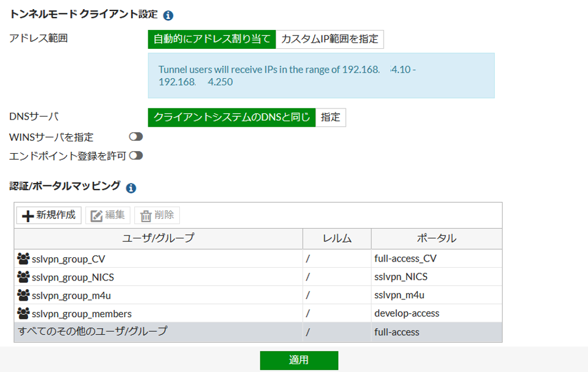Image resolution: width=588 pixels, height=372 pixels.
Task: Click group icon for sslvpn_group_NICS
Action: [x=24, y=277]
